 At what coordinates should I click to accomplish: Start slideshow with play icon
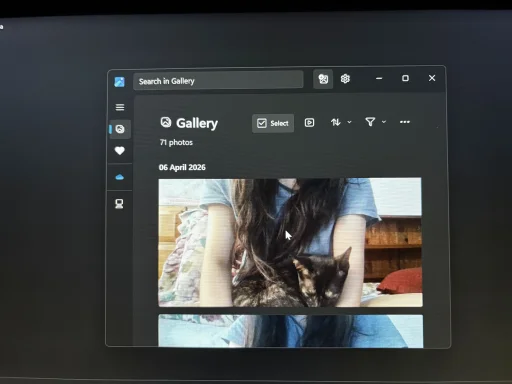[309, 123]
